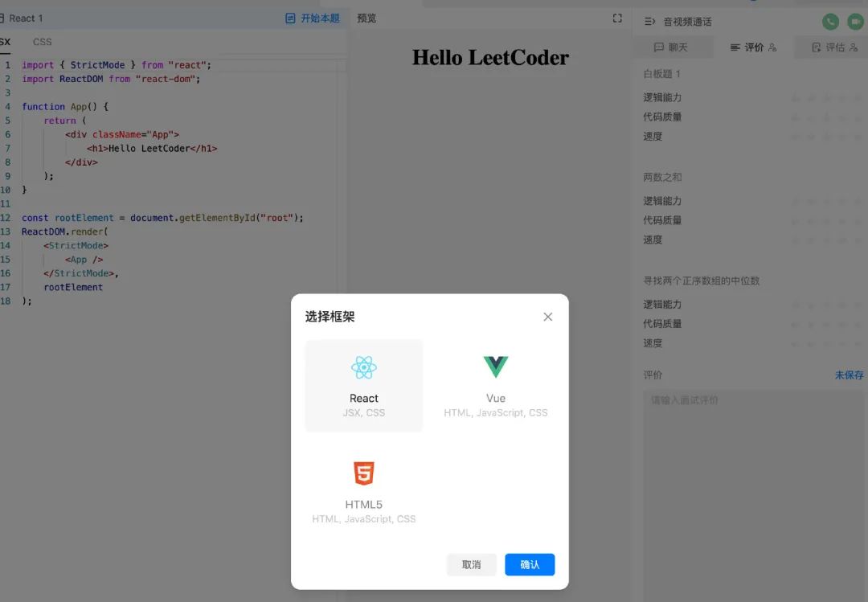Collapse the audio-video call sidebar icon

(x=650, y=22)
